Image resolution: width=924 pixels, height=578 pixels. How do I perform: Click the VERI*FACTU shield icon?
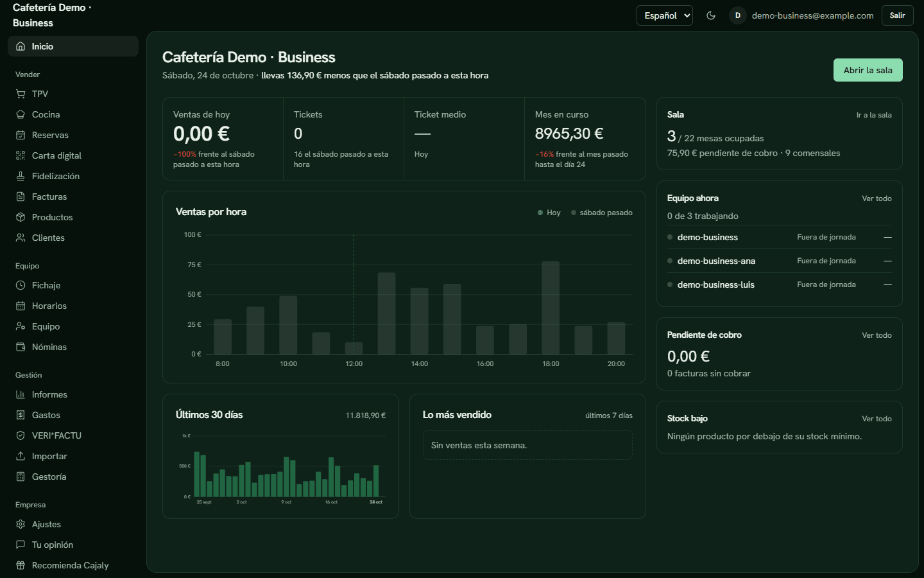pos(21,435)
